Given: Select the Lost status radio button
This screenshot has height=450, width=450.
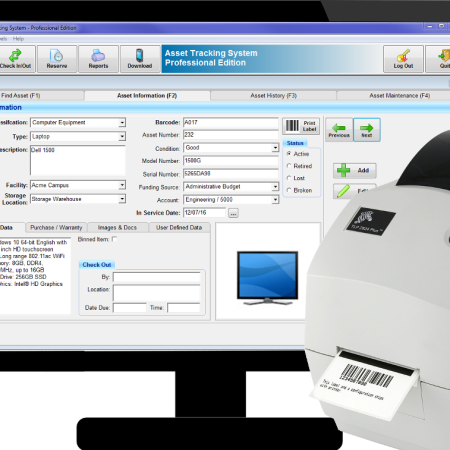Looking at the screenshot, I should (289, 178).
